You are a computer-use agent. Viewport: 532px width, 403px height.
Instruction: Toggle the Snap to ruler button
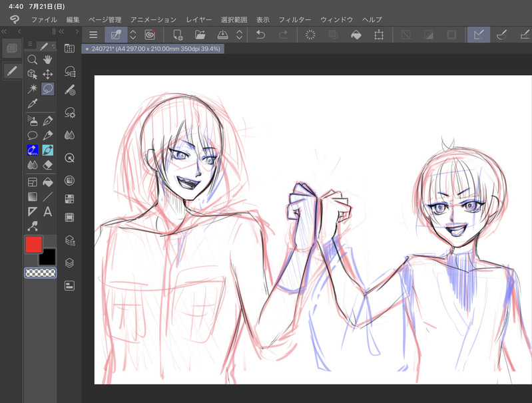[x=479, y=35]
